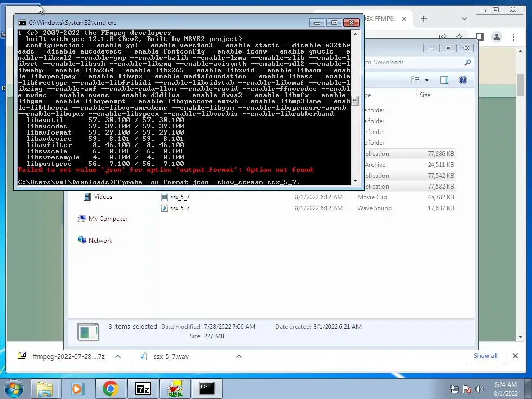Click the cmd.exe window title icon
The image size is (532, 399).
pyautogui.click(x=22, y=23)
